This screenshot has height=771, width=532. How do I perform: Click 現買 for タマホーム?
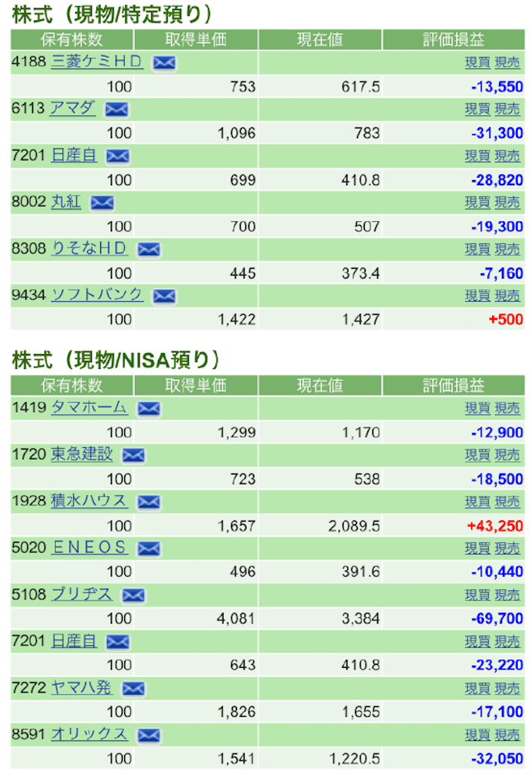coord(478,409)
